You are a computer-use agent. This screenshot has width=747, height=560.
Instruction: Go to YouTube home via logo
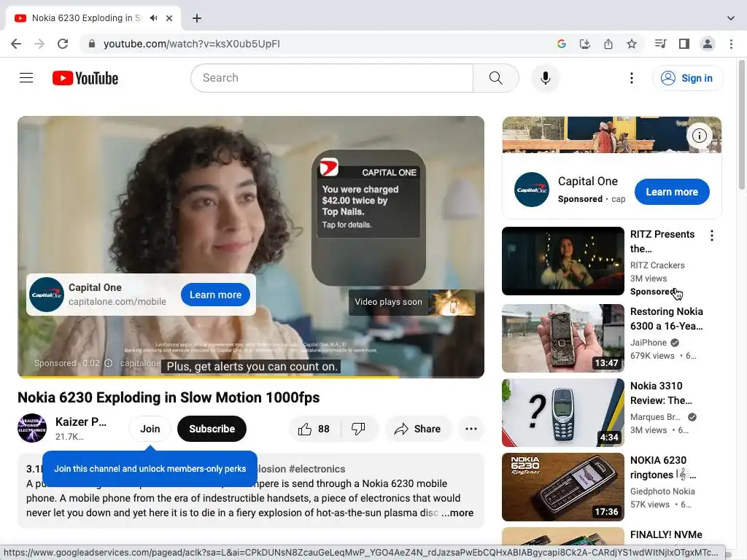[85, 78]
